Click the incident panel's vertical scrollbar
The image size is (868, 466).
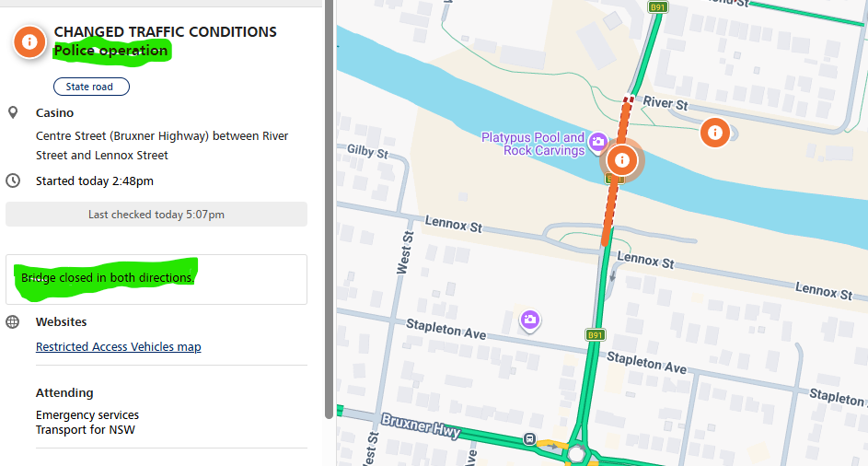329,212
